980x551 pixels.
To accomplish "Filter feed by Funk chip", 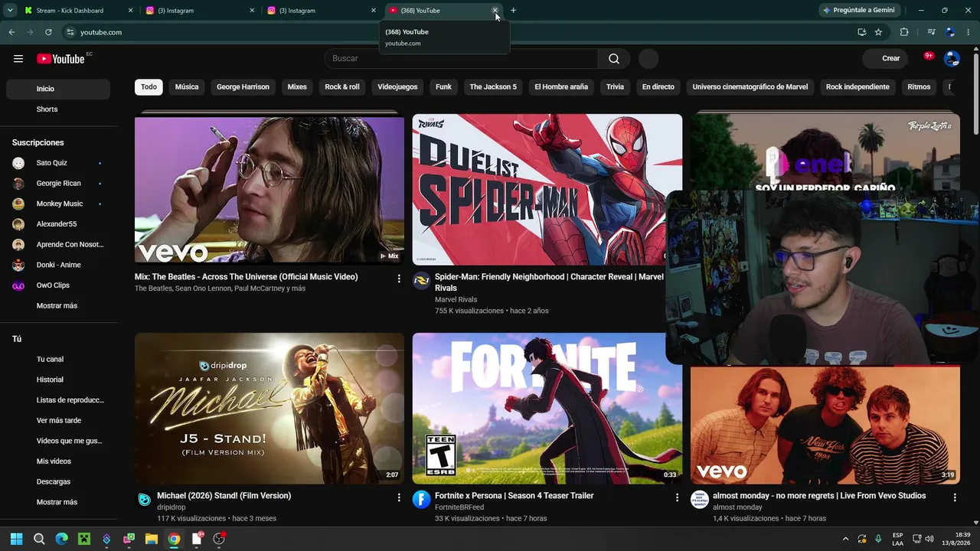I will pyautogui.click(x=443, y=87).
